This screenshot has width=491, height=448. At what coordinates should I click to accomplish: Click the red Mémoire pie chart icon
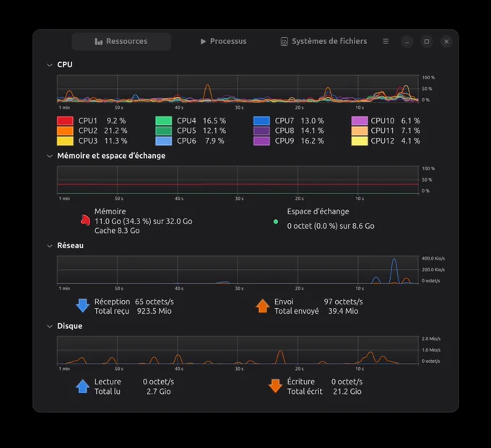pos(85,221)
